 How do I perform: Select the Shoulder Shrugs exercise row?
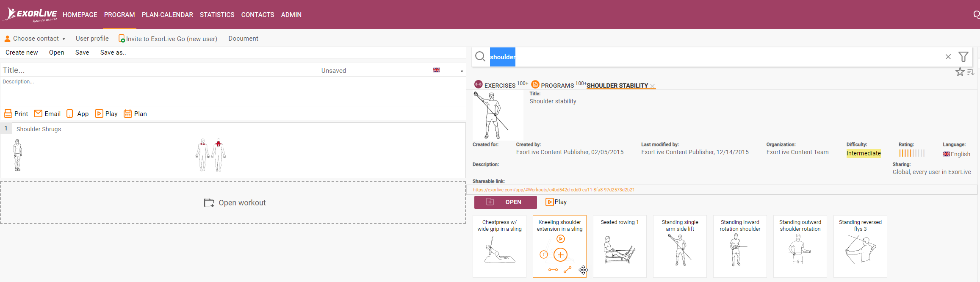tap(233, 150)
